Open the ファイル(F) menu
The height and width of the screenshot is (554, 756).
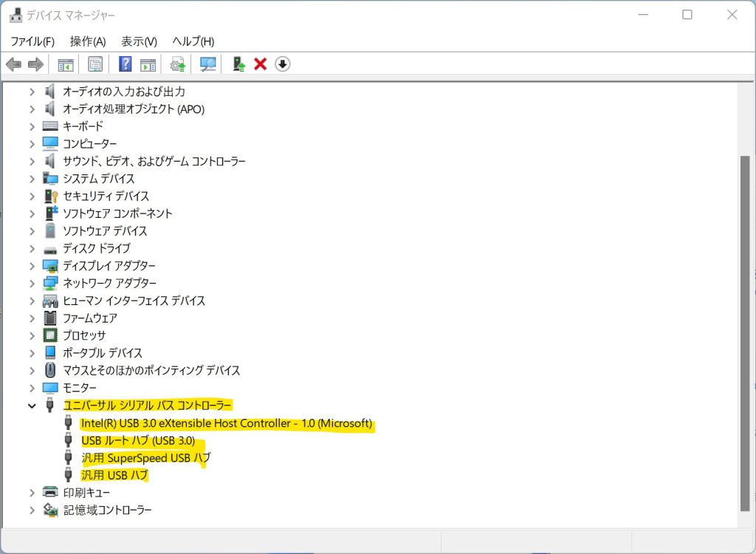click(x=32, y=41)
